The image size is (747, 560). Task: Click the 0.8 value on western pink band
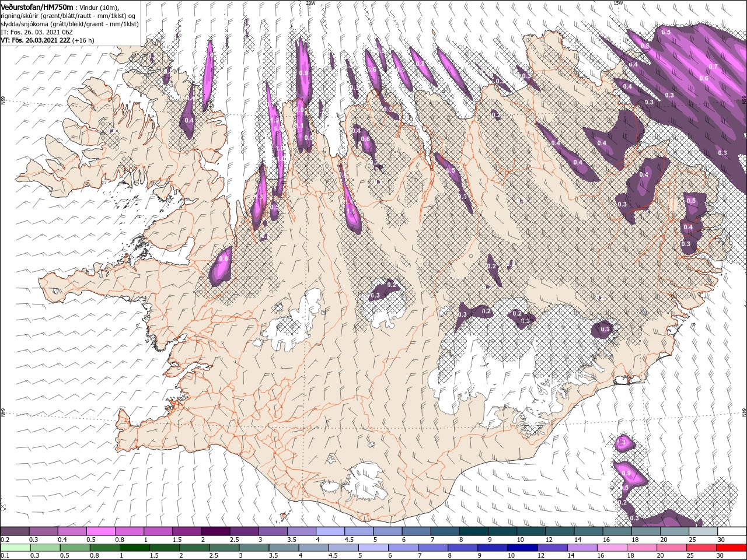pos(224,258)
